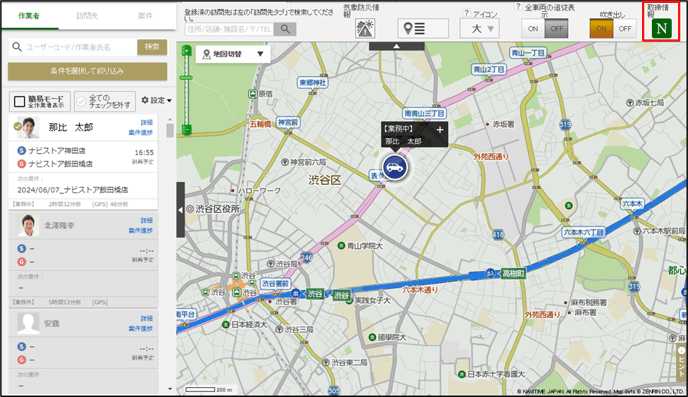This screenshot has width=688, height=397.
Task: Tick the 簡易モード checkbox
Action: [19, 102]
